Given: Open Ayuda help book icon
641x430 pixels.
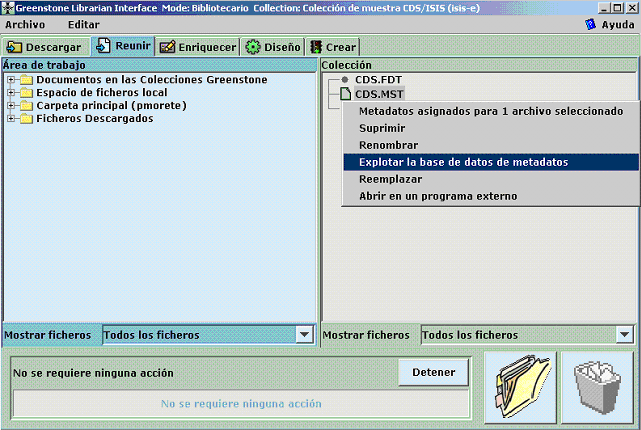Looking at the screenshot, I should [x=590, y=24].
